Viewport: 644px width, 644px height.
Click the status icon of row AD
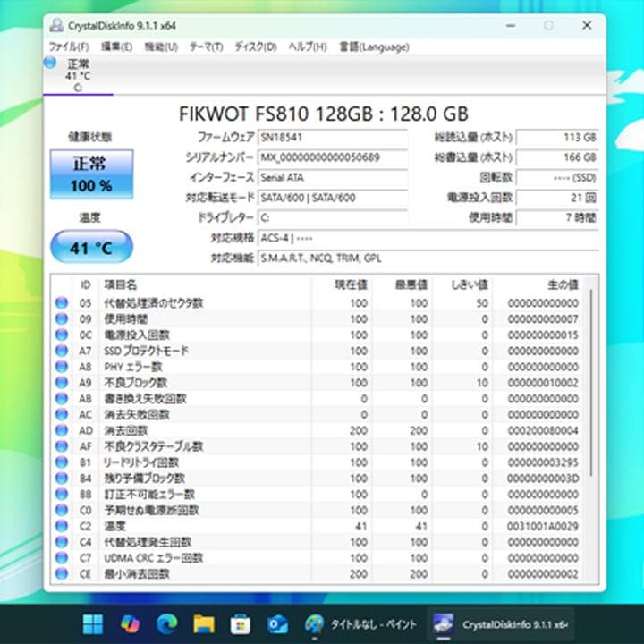pos(62,430)
